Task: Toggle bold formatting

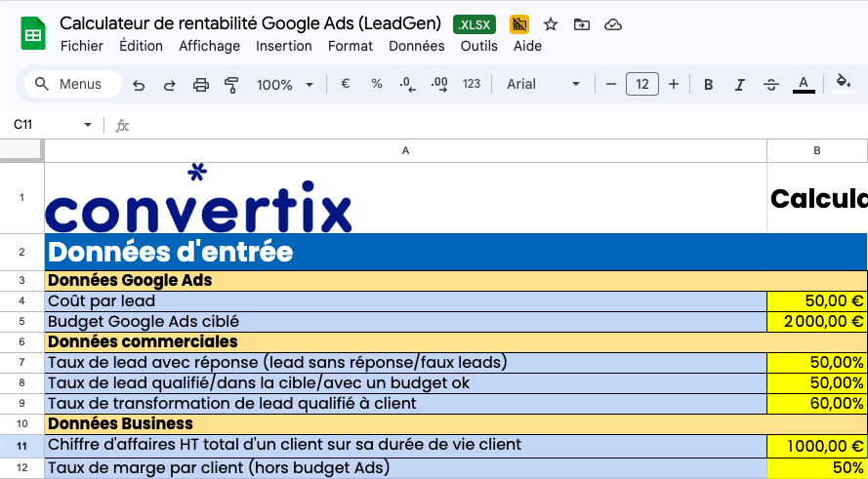Action: tap(709, 85)
